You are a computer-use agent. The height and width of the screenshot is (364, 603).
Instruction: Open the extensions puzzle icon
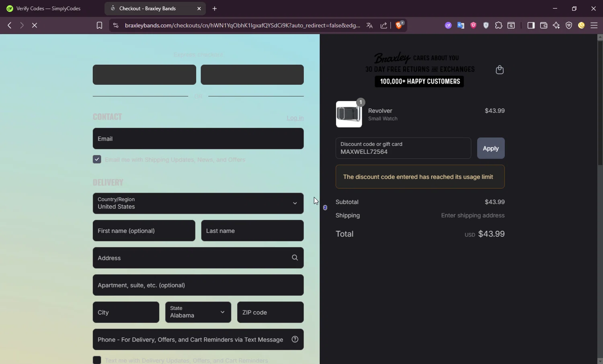point(498,25)
